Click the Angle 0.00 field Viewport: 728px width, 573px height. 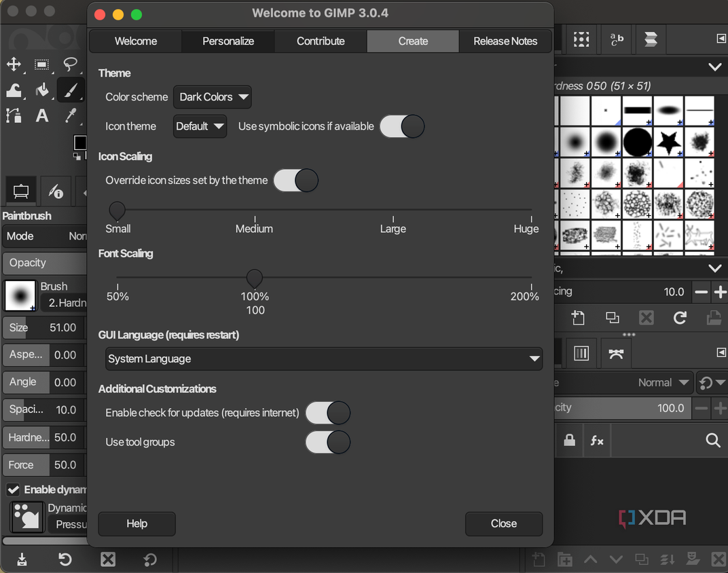(45, 382)
